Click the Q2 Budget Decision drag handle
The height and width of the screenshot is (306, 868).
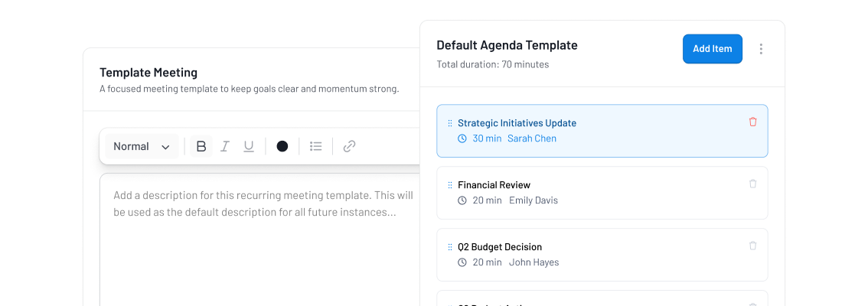click(x=449, y=247)
